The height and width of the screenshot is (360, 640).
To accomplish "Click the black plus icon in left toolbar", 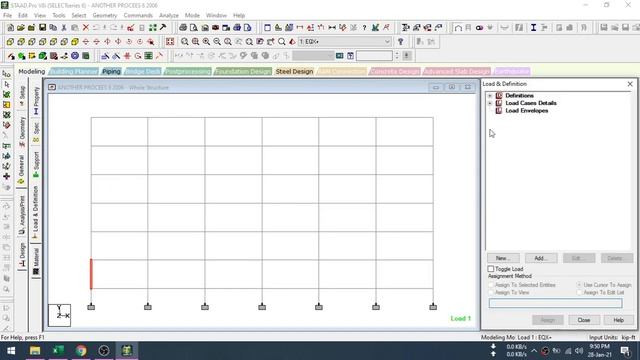I will (7, 176).
